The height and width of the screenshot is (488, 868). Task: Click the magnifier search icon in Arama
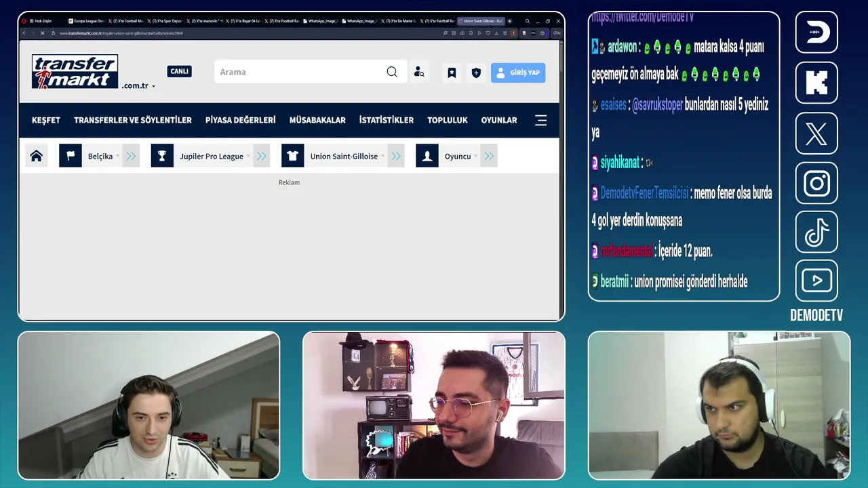click(x=392, y=72)
